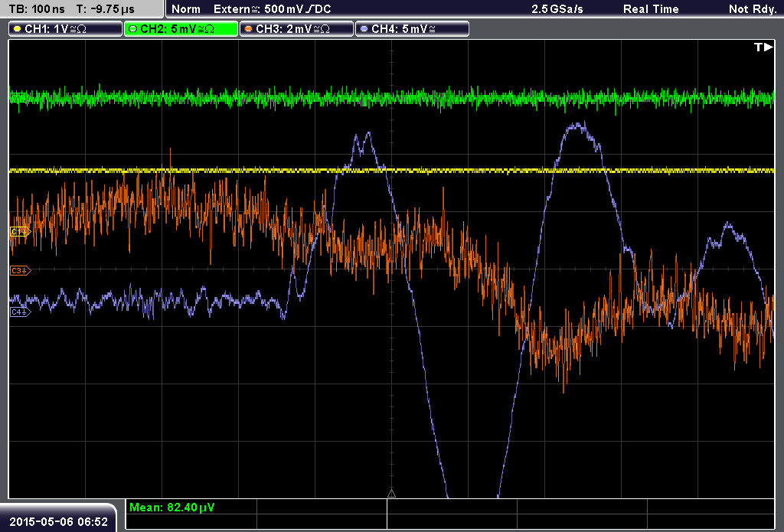Click the blue CH4 color dot

(364, 29)
